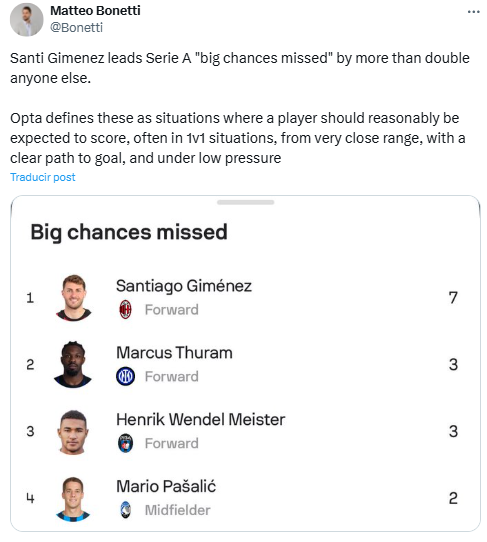This screenshot has height=542, width=487.
Task: Open Henrik Wendel Meister player photo
Action: pyautogui.click(x=73, y=432)
